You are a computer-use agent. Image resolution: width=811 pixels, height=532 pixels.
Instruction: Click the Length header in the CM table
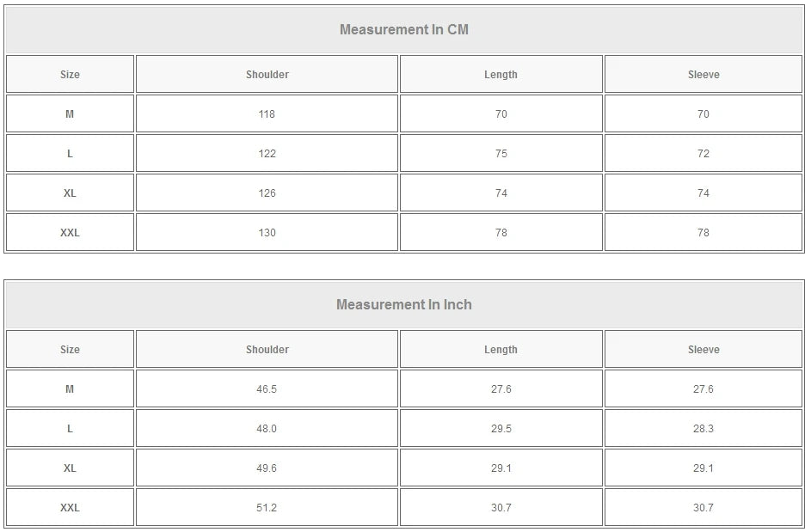pyautogui.click(x=501, y=75)
